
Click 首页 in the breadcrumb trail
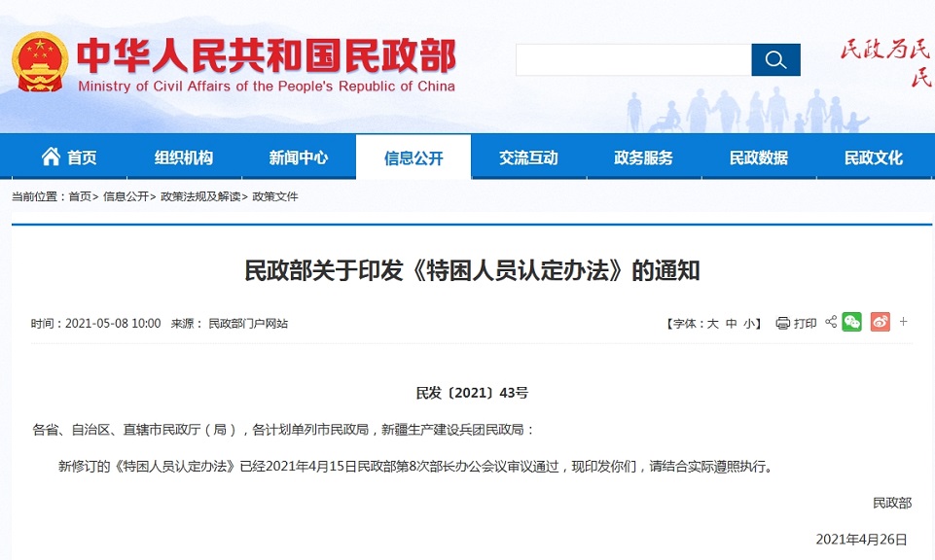[80, 196]
